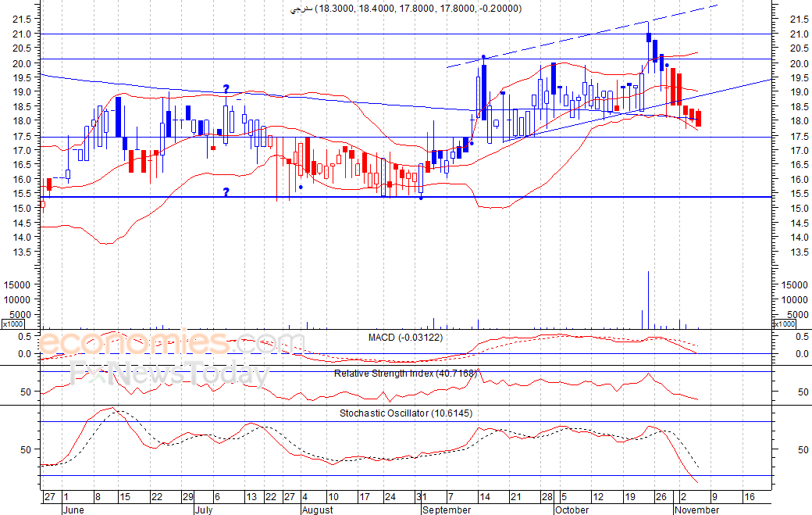Select the August month label
812x515 pixels.
coord(318,510)
